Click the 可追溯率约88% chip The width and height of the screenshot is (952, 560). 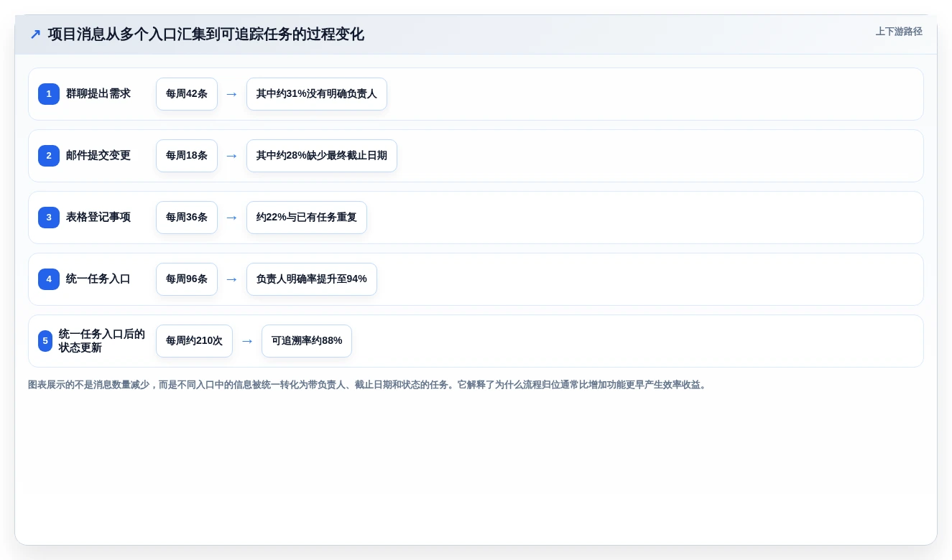[x=307, y=341]
